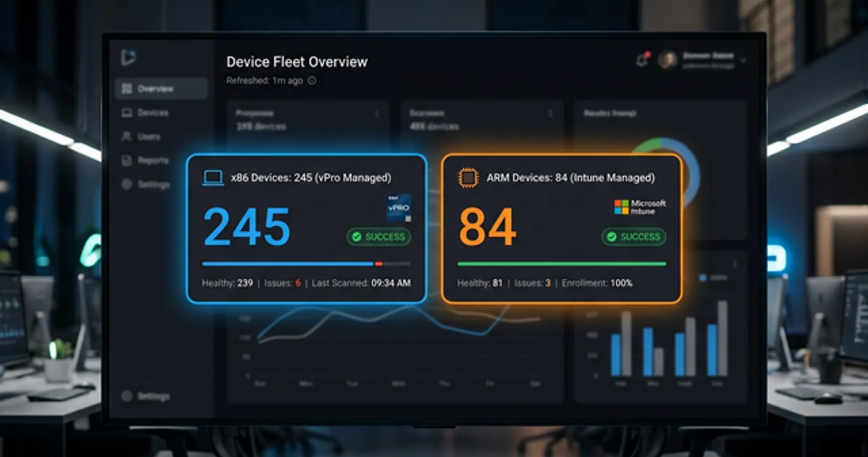Viewport: 868px width, 457px height.
Task: Open the first summary card's three-dot menu
Action: [x=377, y=113]
